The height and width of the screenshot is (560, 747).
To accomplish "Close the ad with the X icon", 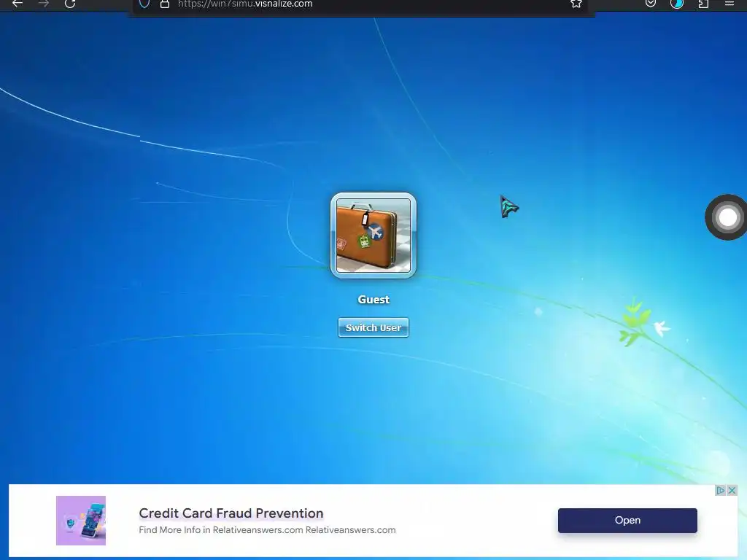I will pos(732,490).
